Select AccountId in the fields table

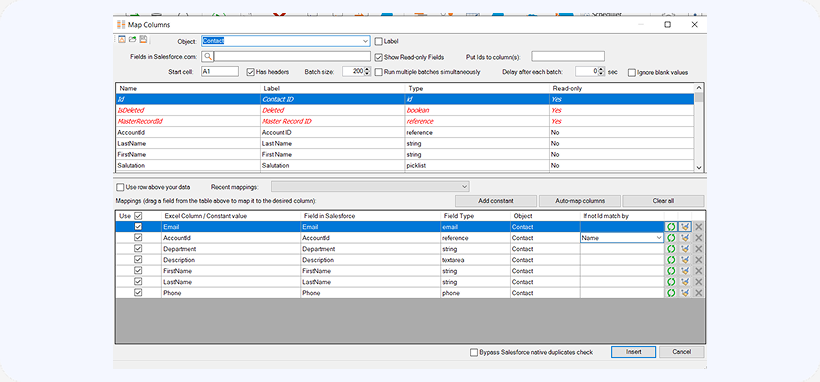405,132
